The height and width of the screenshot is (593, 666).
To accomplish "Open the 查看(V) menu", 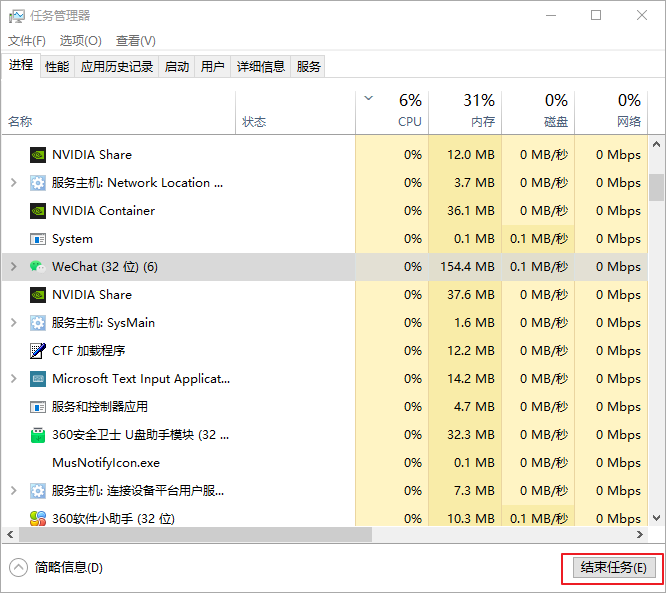I will (x=136, y=41).
